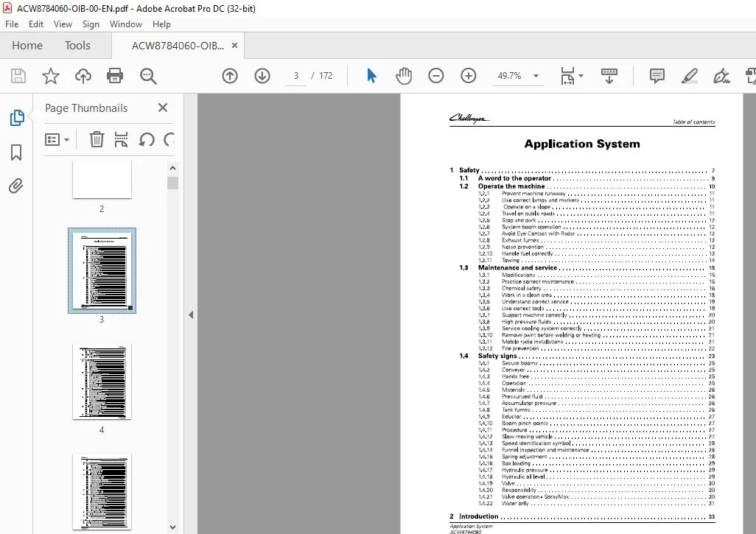
Task: Click the 'Water only' entry
Action: (596, 504)
